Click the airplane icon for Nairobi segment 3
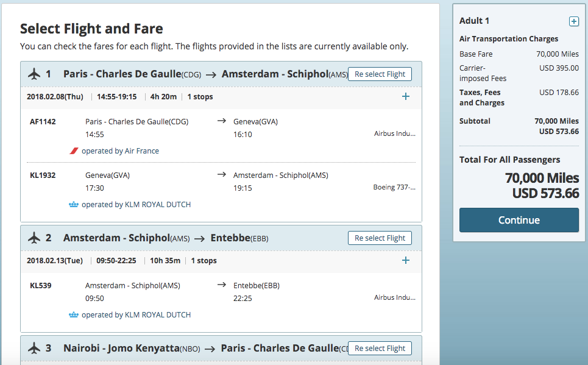This screenshot has width=588, height=365. [34, 349]
